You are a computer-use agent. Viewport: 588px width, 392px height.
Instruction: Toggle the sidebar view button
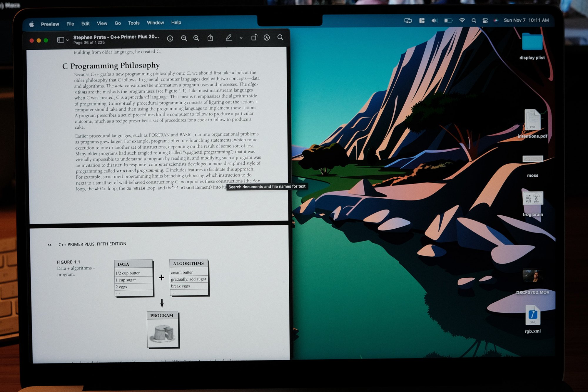(x=61, y=40)
